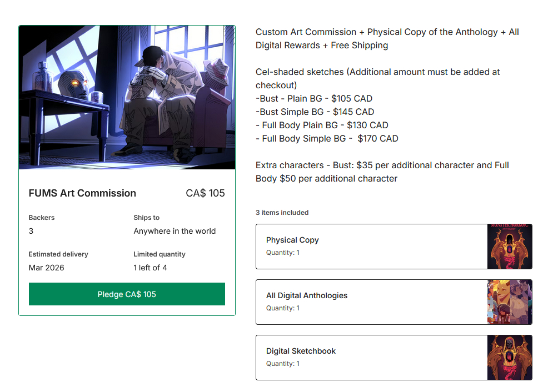Open the Digital Sketchbook cover thumbnail
Screen dimensions: 553x392
coord(510,358)
